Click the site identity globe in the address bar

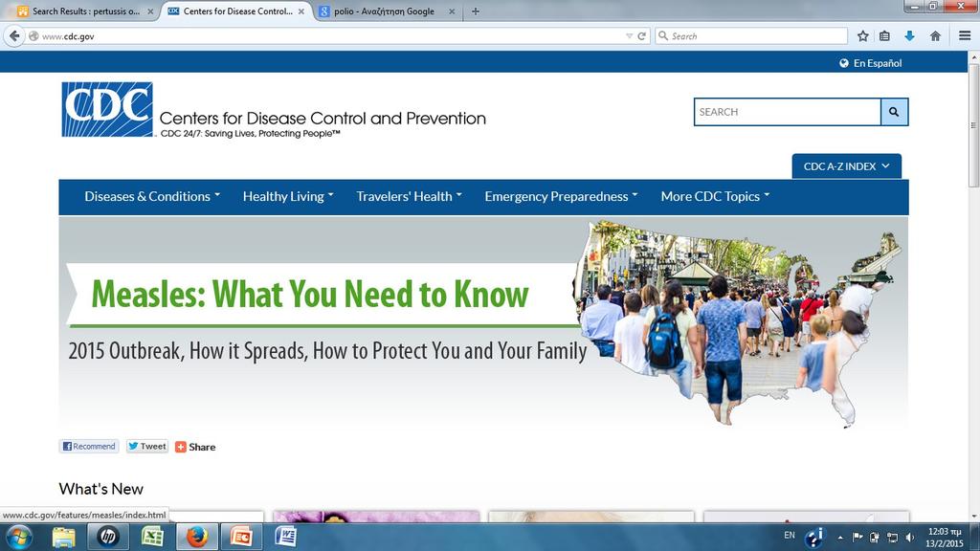(x=33, y=36)
